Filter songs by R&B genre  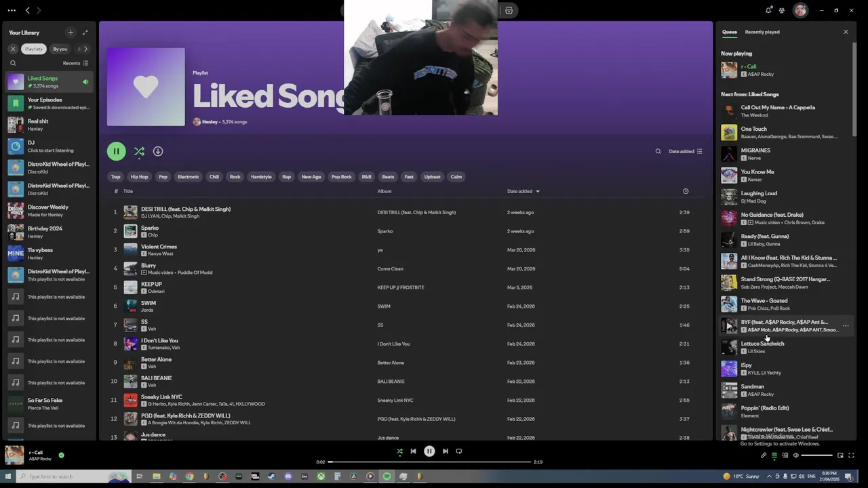[x=366, y=177]
